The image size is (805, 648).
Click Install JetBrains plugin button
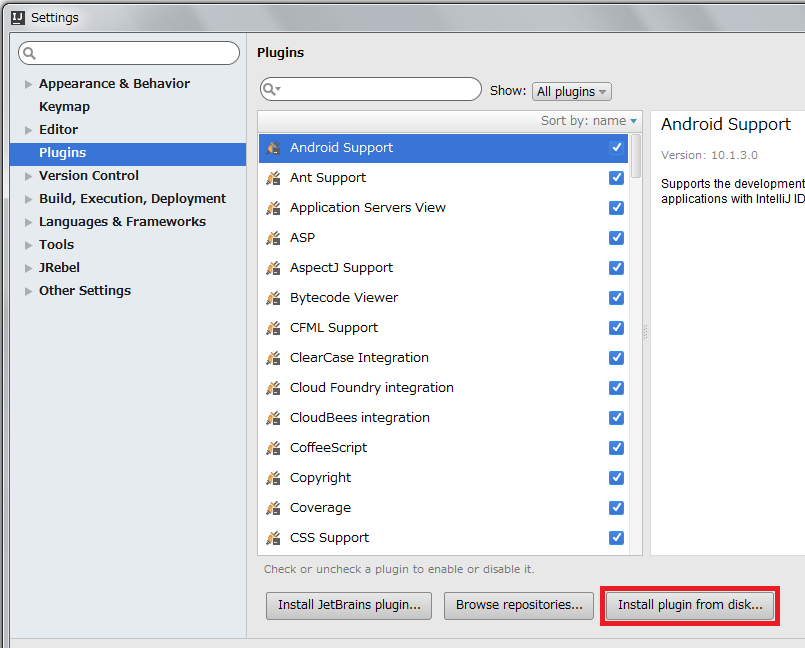349,605
